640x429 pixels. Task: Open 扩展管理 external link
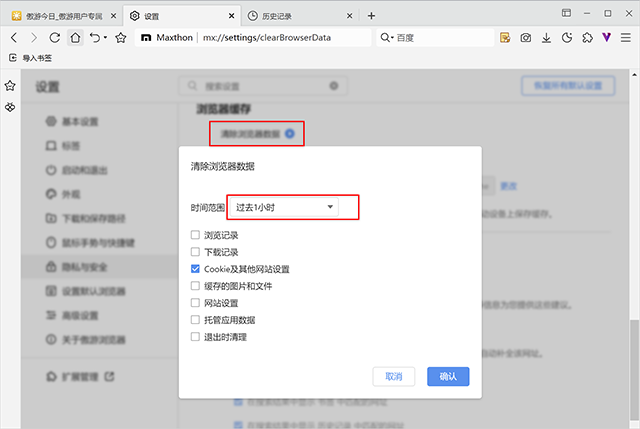tap(80, 376)
